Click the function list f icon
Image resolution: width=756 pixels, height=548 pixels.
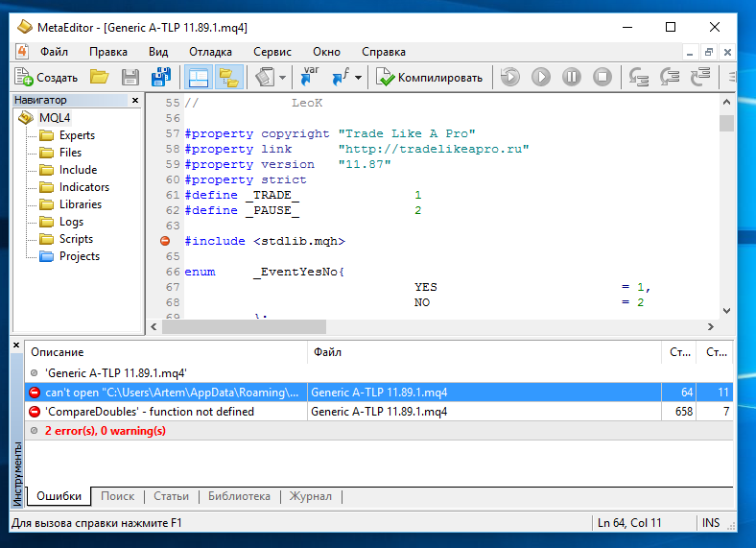point(342,76)
